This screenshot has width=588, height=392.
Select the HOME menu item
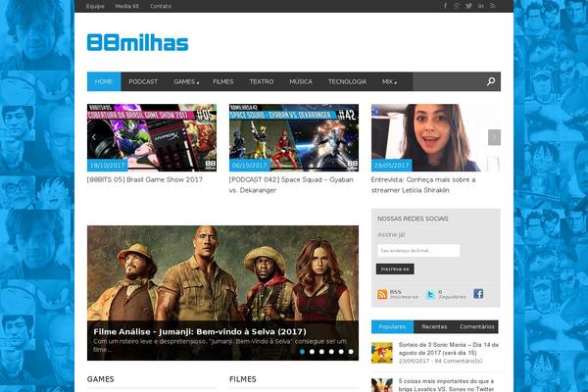pos(104,81)
